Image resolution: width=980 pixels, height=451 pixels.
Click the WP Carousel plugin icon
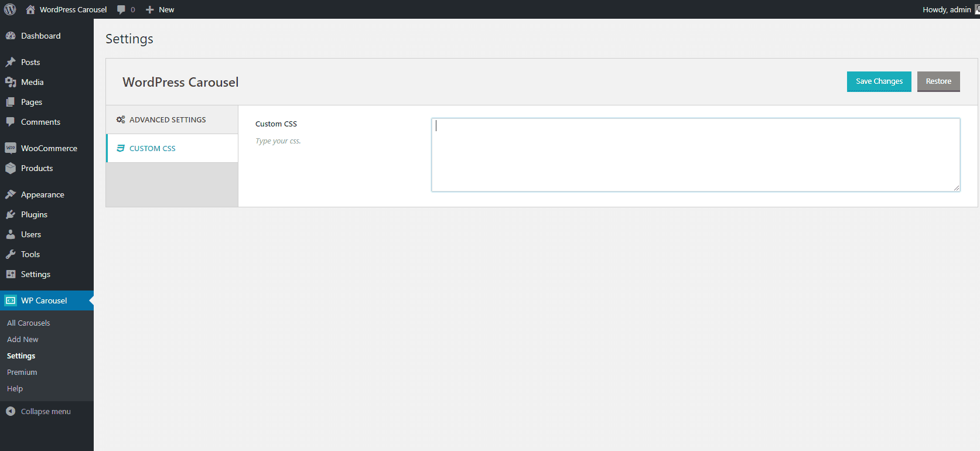(11, 300)
